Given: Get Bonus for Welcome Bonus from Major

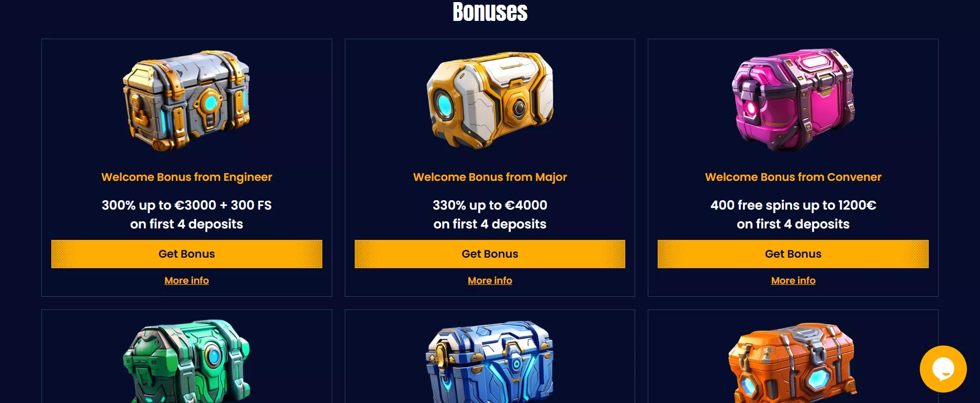Looking at the screenshot, I should (490, 254).
